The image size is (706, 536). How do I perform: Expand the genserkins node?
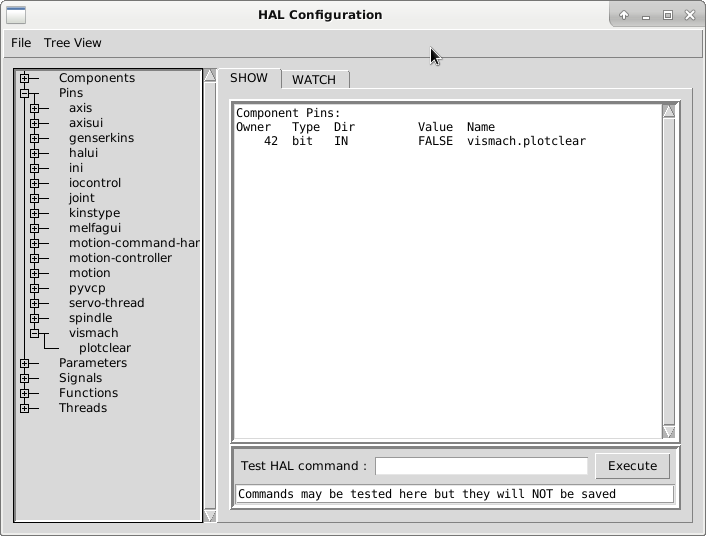coord(35,138)
